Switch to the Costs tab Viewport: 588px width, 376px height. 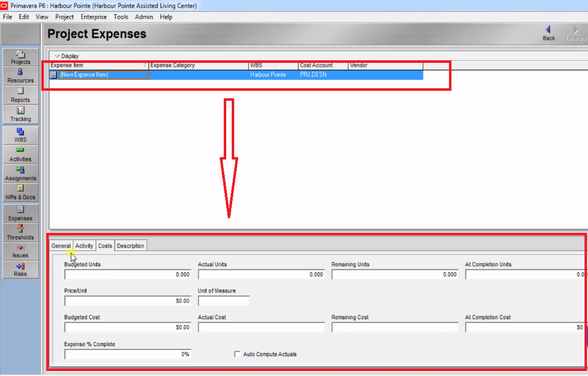(x=105, y=245)
